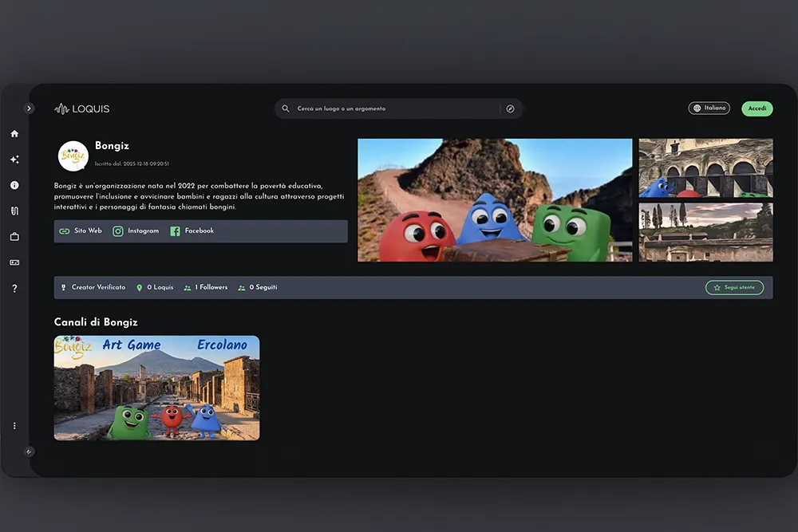Open Bongiz's Facebook link
This screenshot has height=532, width=798.
coord(192,231)
